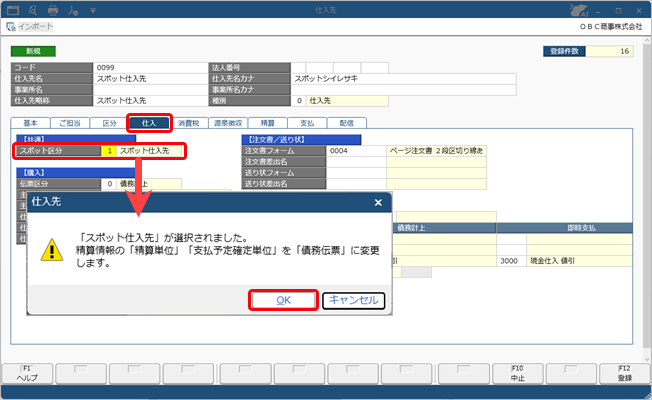Switch to the 消費税 tab
652x400 pixels.
188,123
